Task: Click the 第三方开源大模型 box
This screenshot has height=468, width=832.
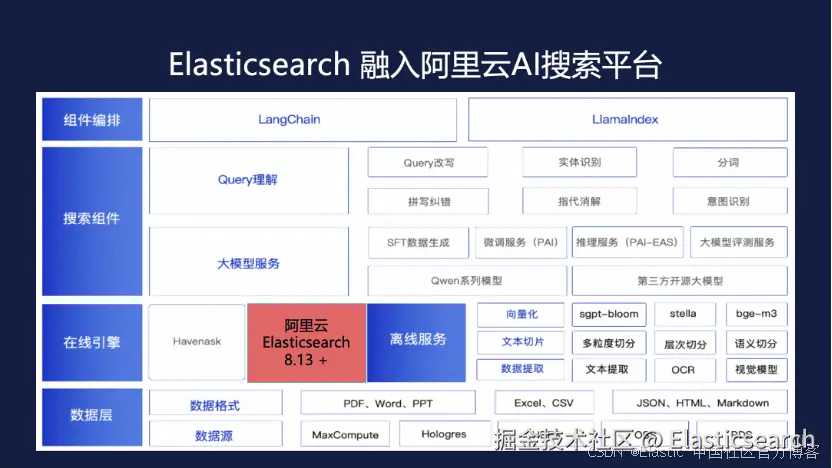Action: (x=680, y=281)
